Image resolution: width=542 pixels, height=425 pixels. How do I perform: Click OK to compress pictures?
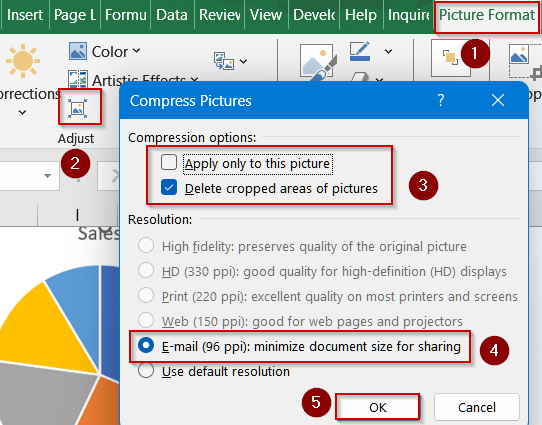pos(377,407)
